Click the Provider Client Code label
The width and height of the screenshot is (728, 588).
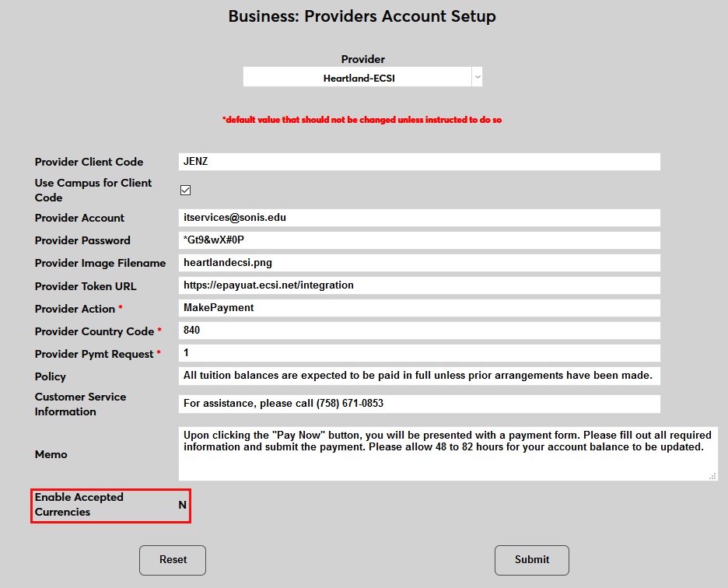coord(89,162)
